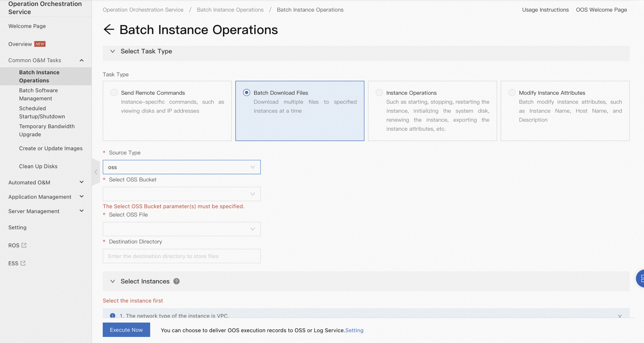
Task: Click the back arrow beside Batch Instance Operations
Action: tap(109, 29)
